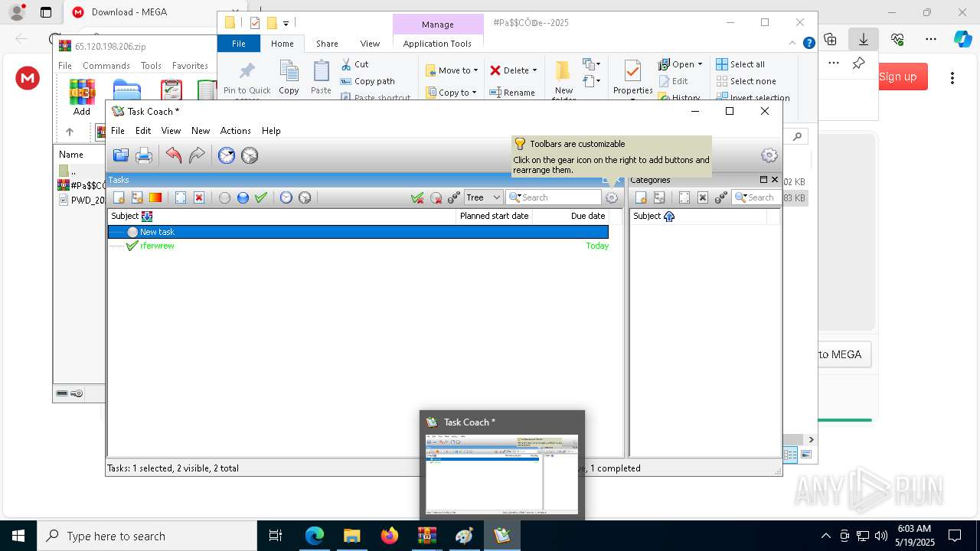This screenshot has height=551, width=980.
Task: Click Edit category icon in Categories panel
Action: 684,197
